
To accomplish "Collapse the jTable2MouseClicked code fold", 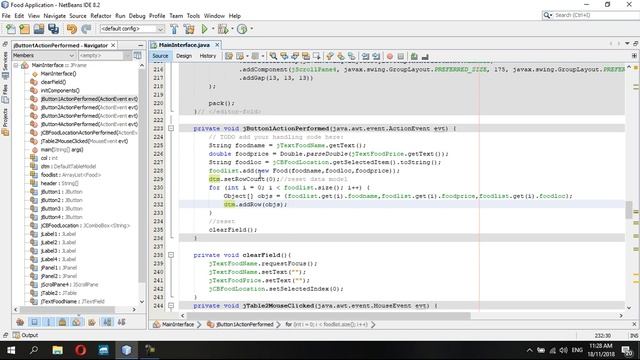I will click(x=171, y=306).
